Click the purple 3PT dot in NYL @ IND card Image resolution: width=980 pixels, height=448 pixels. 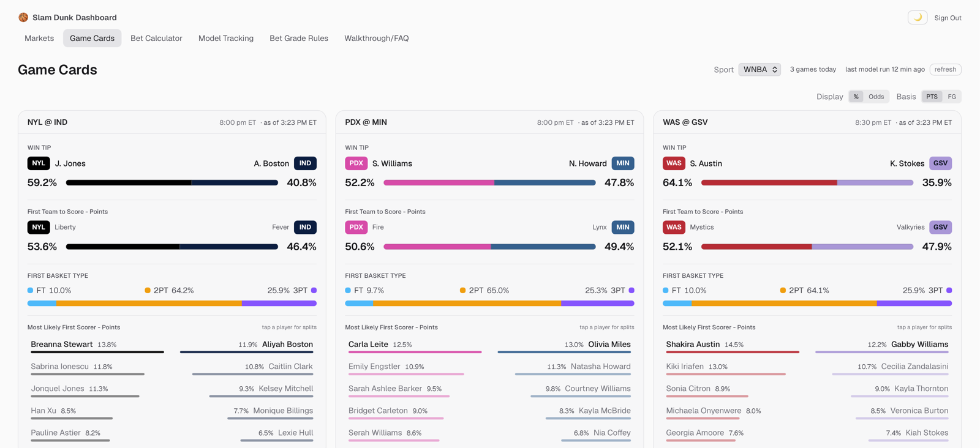click(x=314, y=290)
